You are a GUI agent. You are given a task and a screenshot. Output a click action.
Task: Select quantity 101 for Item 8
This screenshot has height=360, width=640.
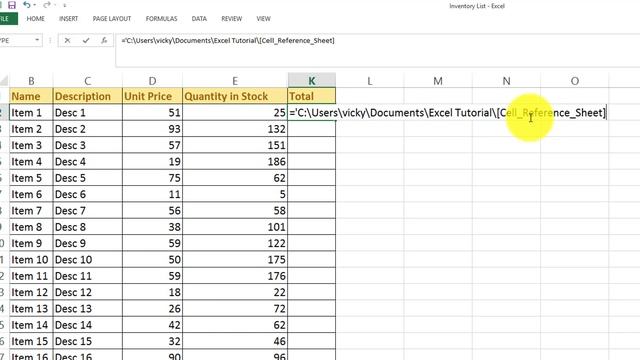235,227
